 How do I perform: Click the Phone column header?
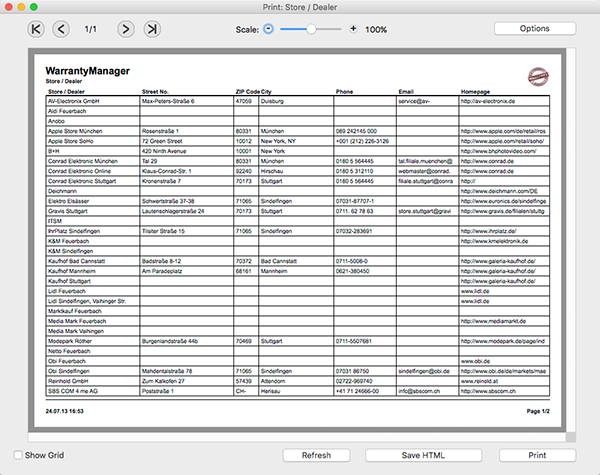[344, 91]
